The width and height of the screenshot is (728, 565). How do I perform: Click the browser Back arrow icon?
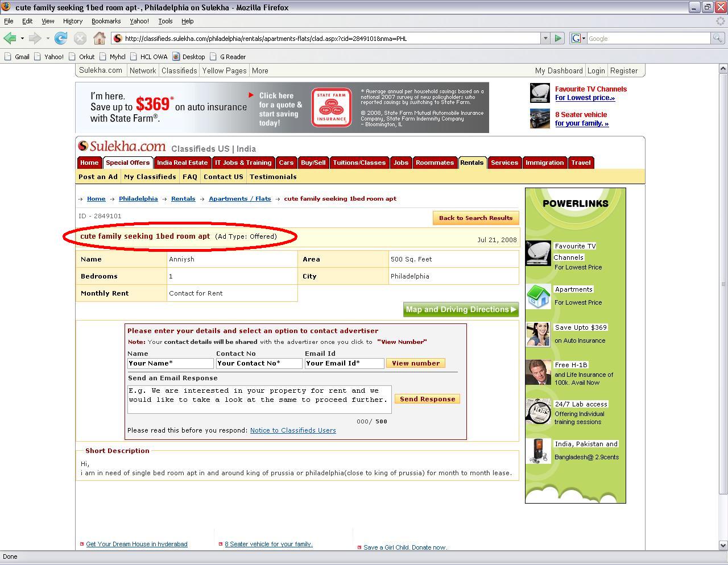(x=10, y=38)
